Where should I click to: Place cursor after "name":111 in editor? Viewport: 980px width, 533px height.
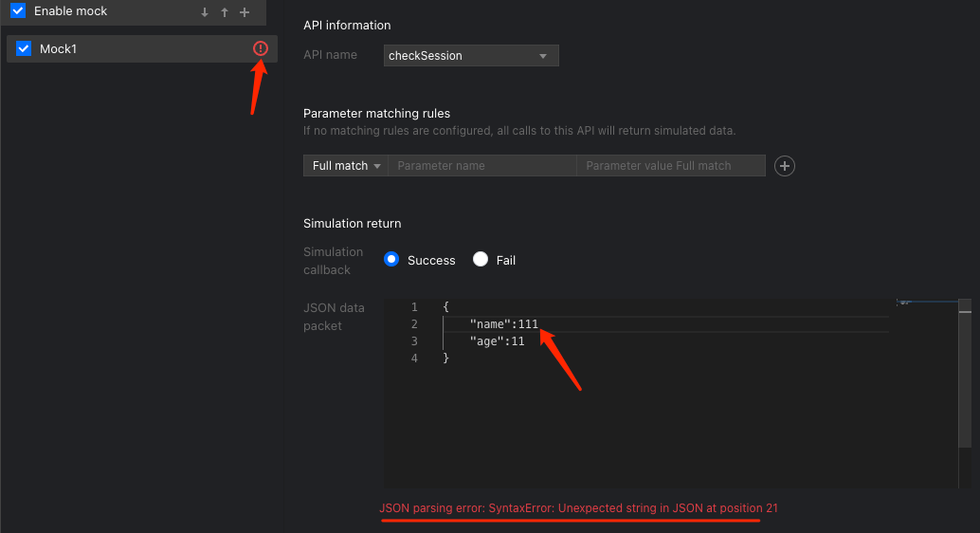tap(539, 324)
